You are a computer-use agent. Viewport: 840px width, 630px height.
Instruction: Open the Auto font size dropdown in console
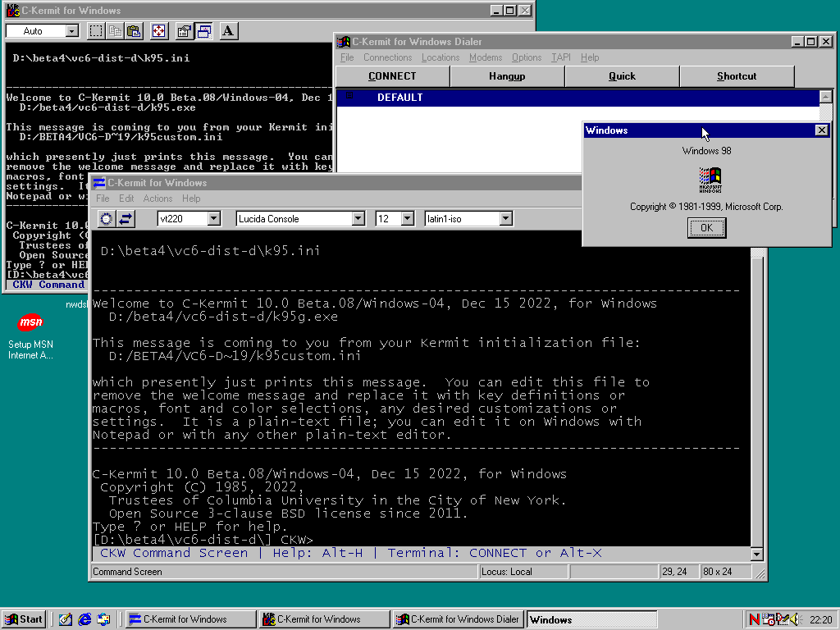(x=72, y=31)
